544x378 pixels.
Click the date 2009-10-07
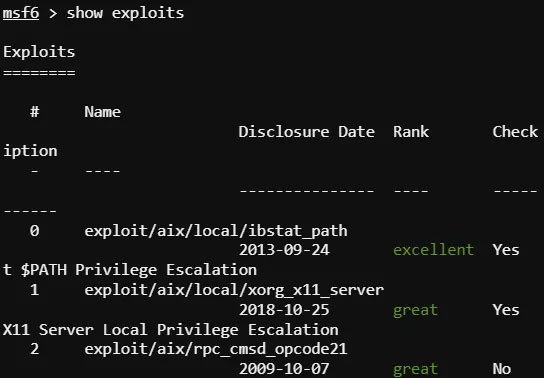pyautogui.click(x=284, y=369)
